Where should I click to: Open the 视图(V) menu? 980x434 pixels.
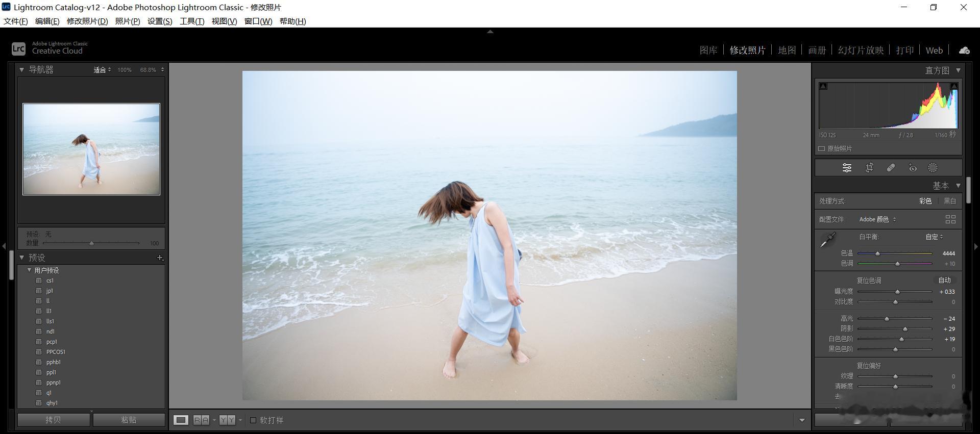pos(224,21)
